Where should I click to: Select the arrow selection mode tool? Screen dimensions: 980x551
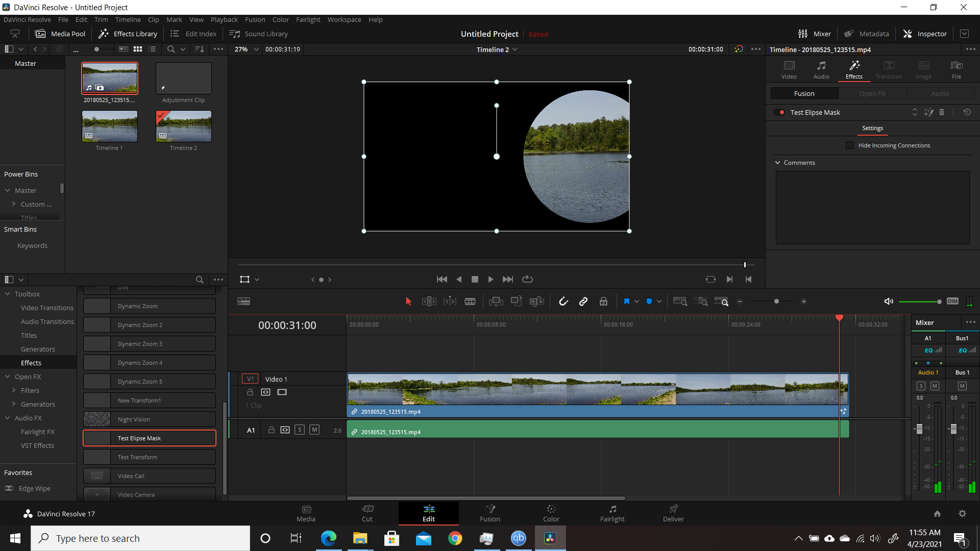tap(408, 302)
